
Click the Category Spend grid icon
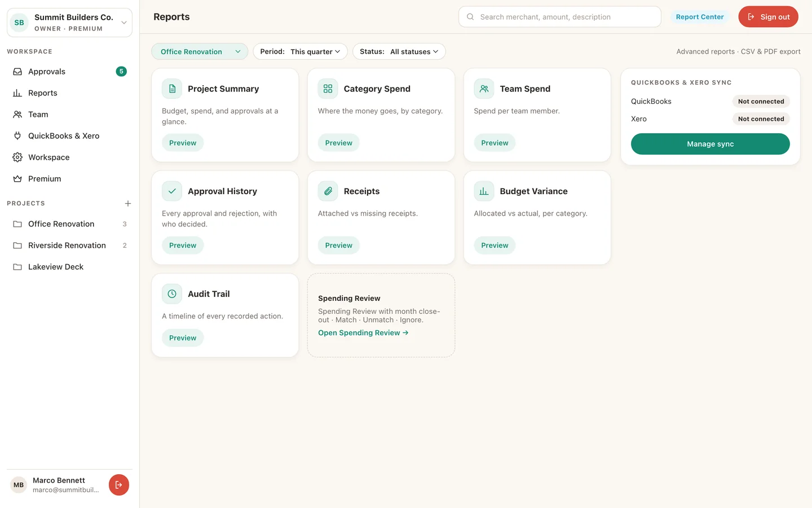click(328, 89)
